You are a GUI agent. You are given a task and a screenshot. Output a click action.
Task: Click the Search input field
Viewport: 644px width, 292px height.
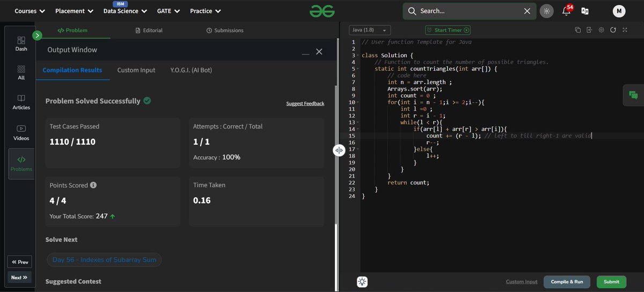click(x=470, y=11)
